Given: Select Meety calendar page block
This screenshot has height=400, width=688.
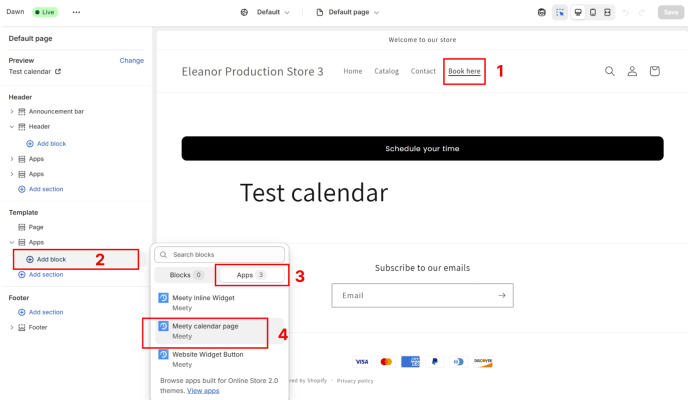Looking at the screenshot, I should (x=219, y=331).
